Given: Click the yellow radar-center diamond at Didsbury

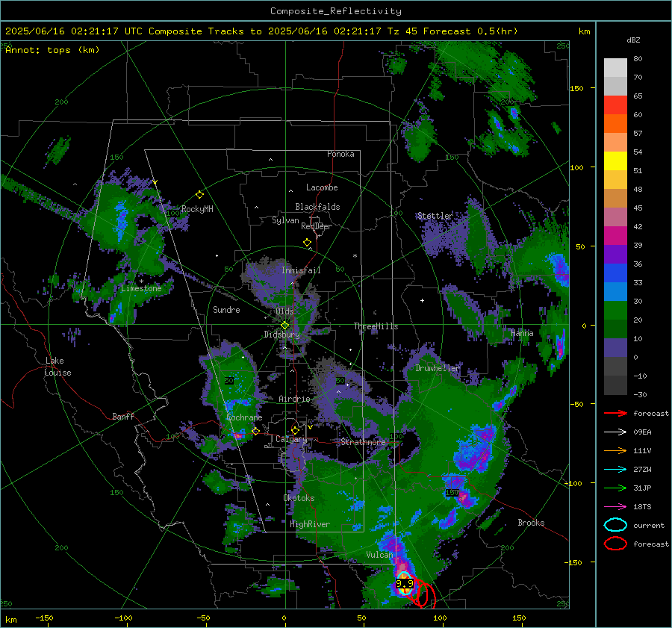Looking at the screenshot, I should pos(284,326).
